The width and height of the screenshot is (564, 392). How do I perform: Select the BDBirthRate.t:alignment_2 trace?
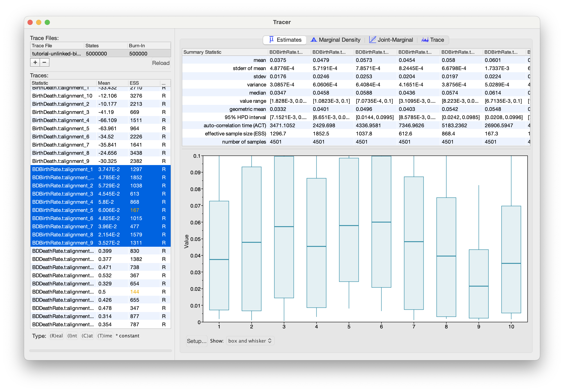(x=100, y=186)
